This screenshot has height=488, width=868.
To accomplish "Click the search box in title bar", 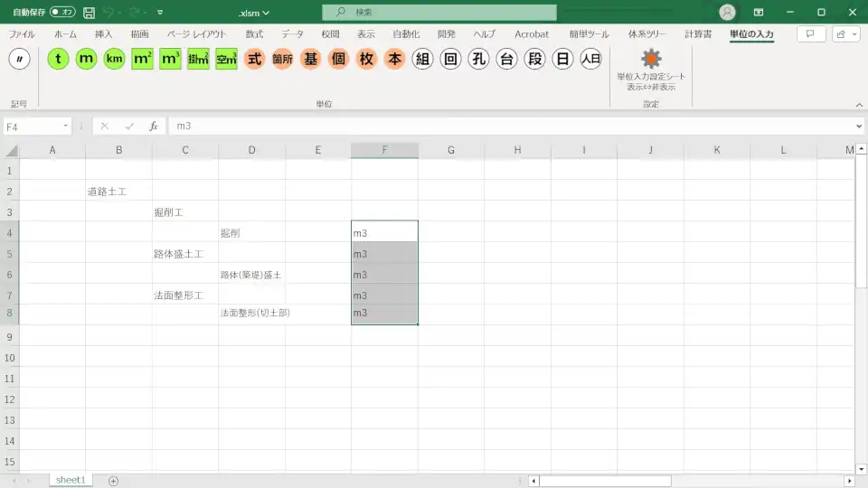I will (x=439, y=13).
